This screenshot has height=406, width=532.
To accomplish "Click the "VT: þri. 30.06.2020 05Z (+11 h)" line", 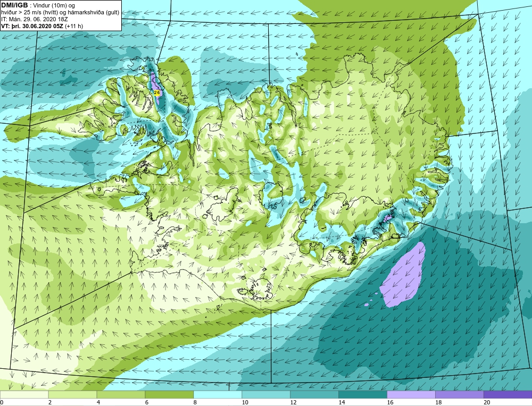I will tap(42, 26).
